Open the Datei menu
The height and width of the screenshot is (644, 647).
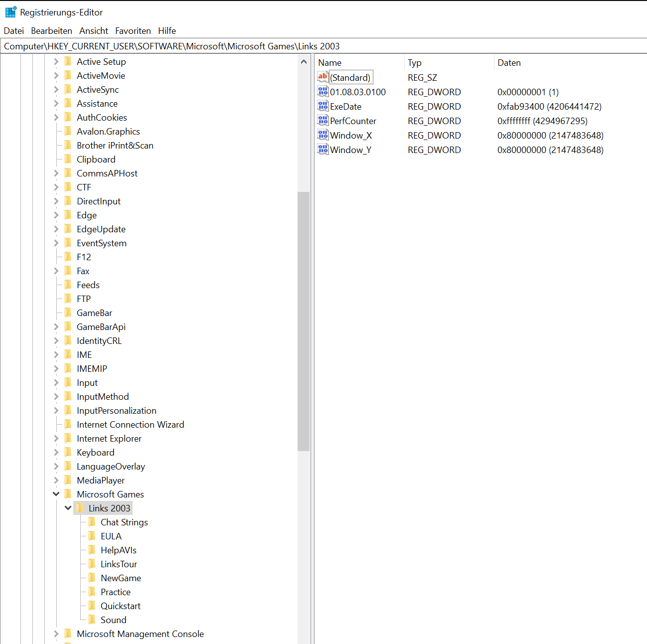(x=14, y=31)
